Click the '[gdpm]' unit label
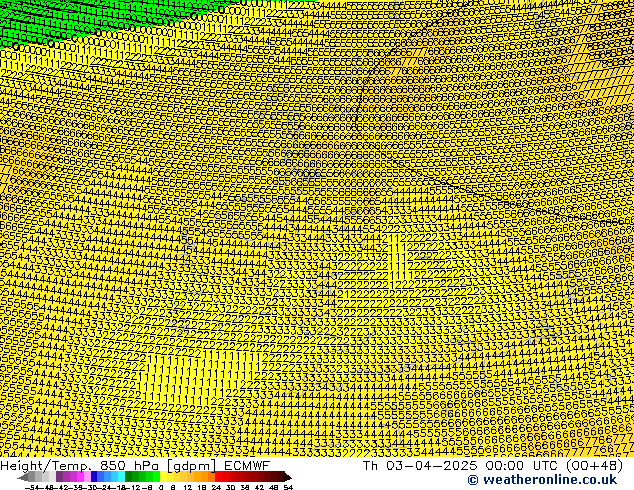 tap(193, 466)
